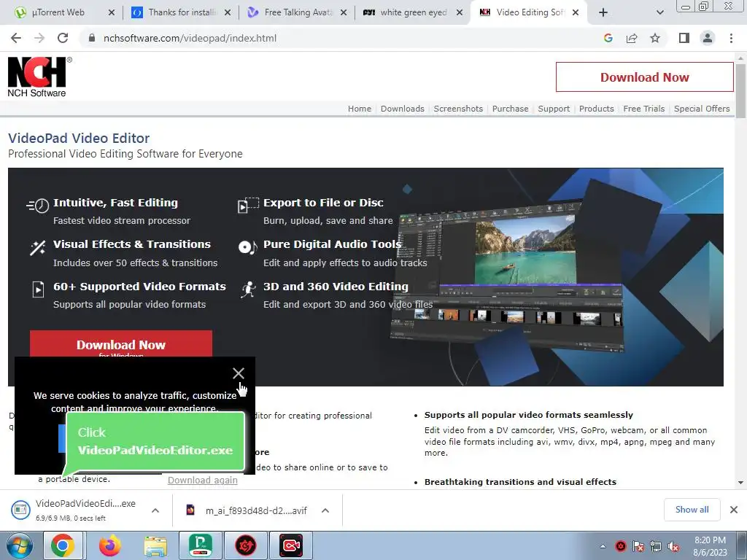Open Support in the site navigation
This screenshot has width=747, height=560.
(x=554, y=109)
